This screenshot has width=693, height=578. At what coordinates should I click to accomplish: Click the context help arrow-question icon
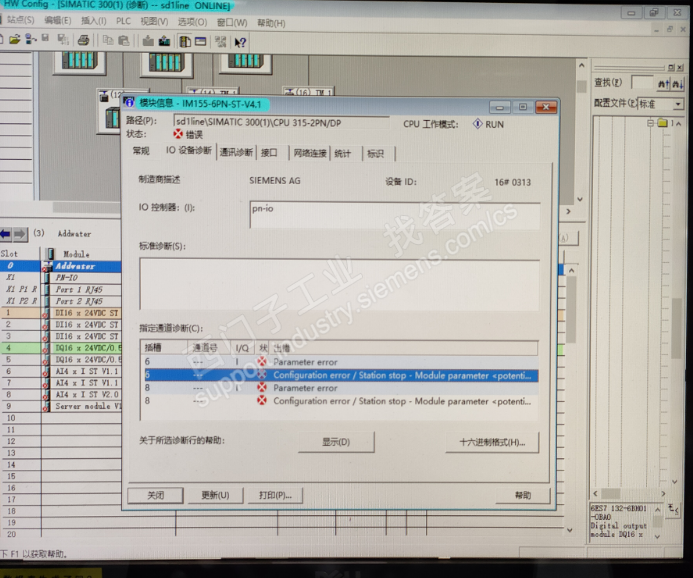[240, 42]
